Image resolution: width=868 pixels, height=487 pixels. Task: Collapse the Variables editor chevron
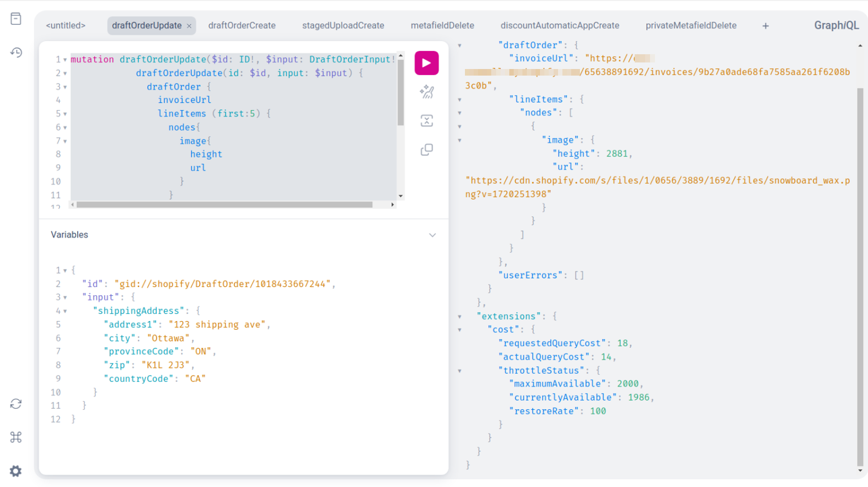(x=432, y=235)
